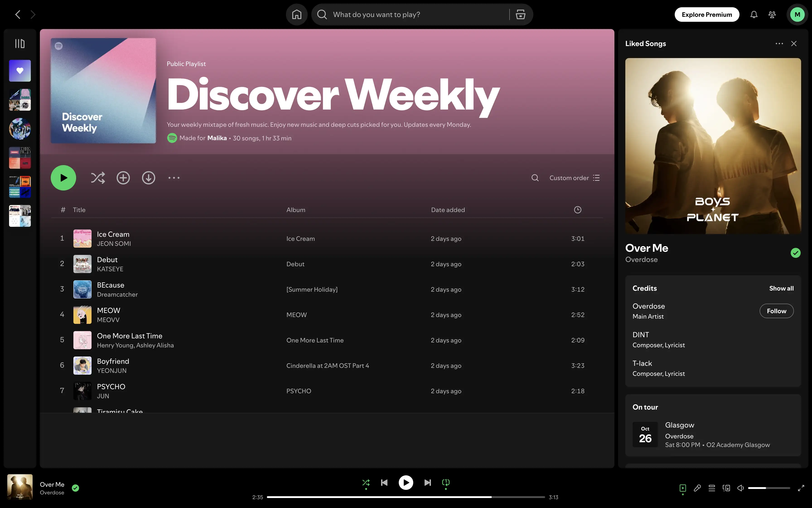
Task: Open the DINT composer credit
Action: click(640, 335)
